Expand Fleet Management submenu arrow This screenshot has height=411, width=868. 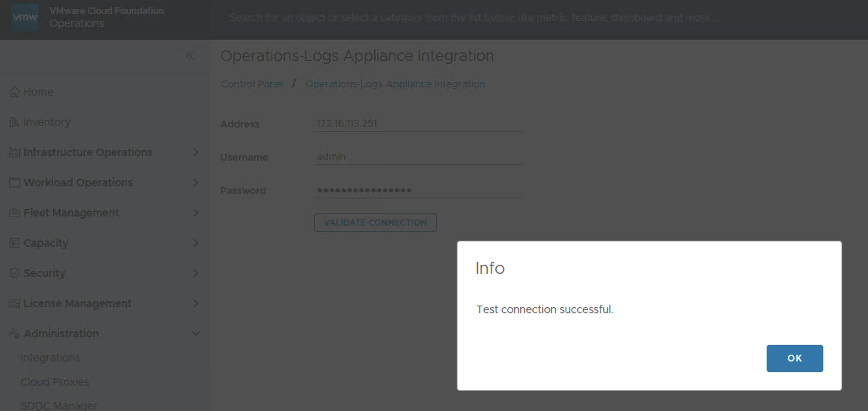[x=195, y=213]
